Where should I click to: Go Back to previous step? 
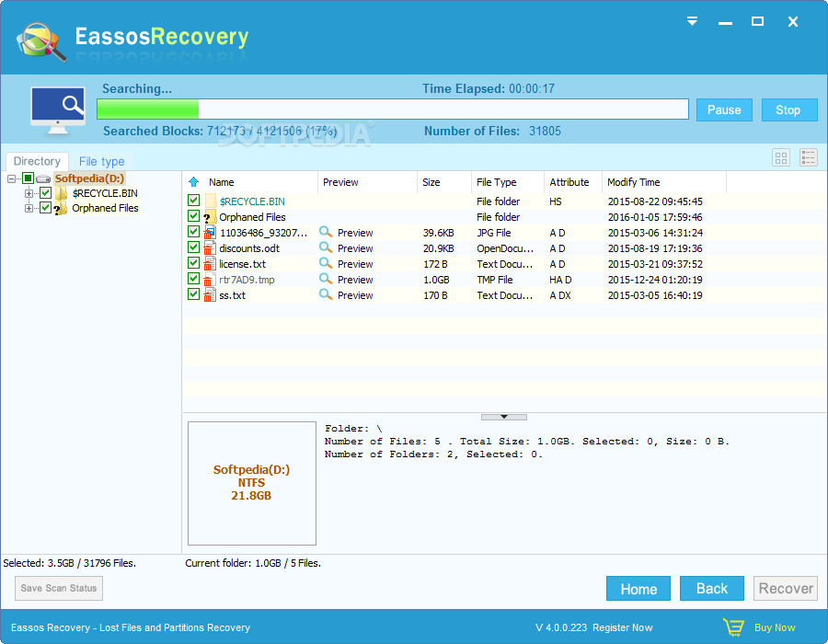712,589
